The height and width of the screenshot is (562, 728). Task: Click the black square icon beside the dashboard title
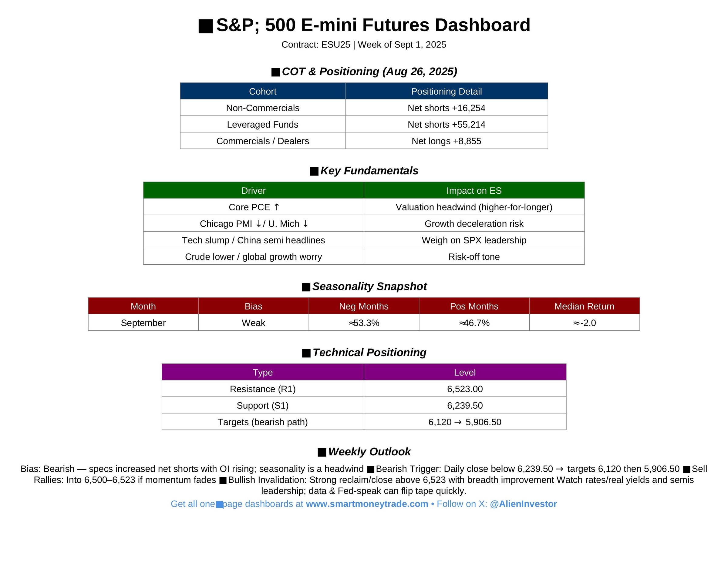click(x=205, y=26)
